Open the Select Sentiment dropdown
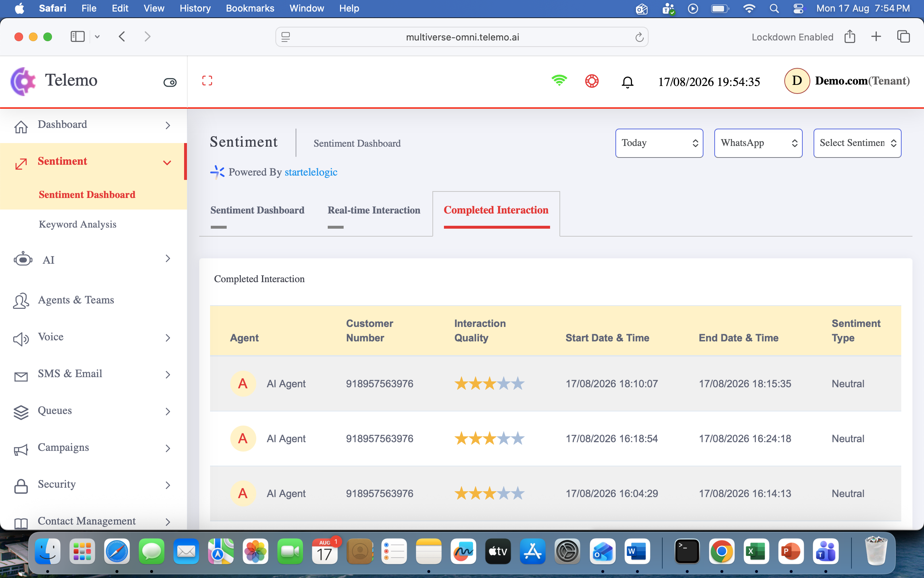The height and width of the screenshot is (578, 924). (x=857, y=143)
